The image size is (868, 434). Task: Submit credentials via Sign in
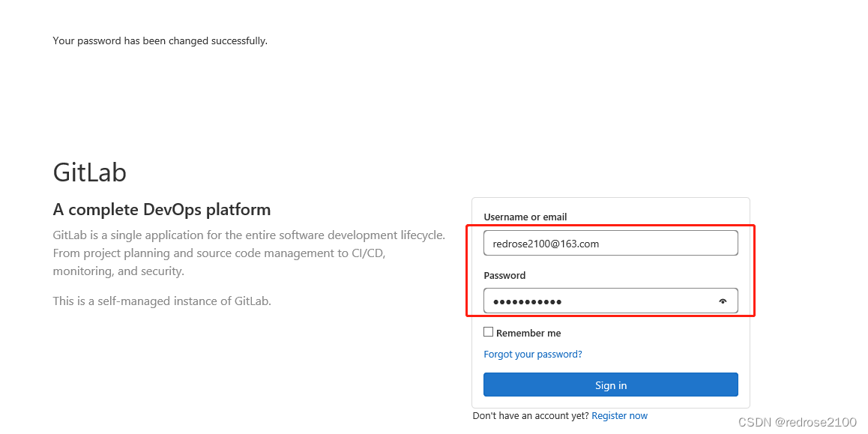610,384
